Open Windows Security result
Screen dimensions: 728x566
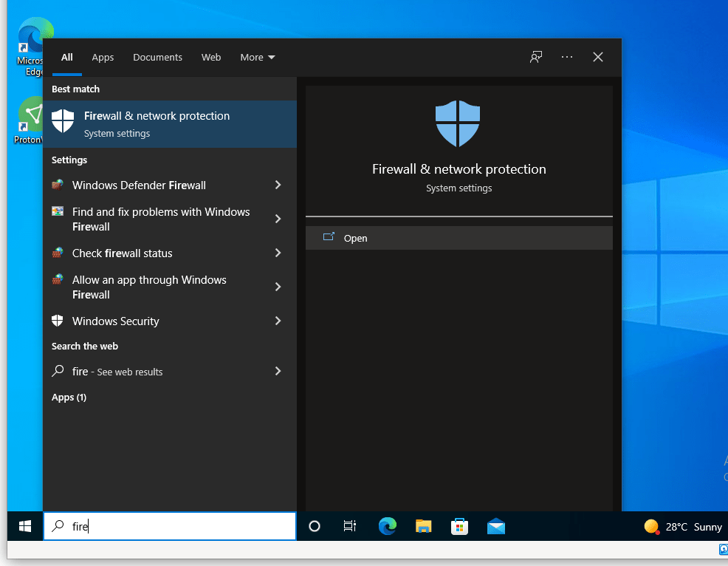coord(170,321)
